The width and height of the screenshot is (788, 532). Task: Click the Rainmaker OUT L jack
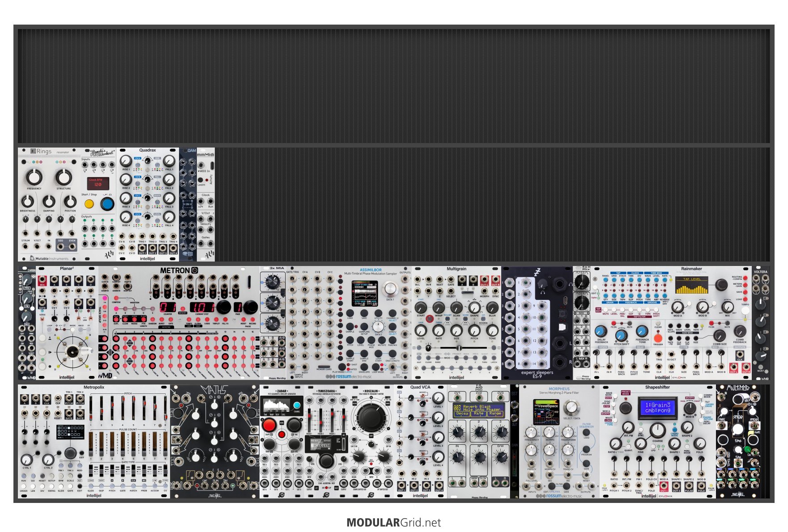click(733, 367)
